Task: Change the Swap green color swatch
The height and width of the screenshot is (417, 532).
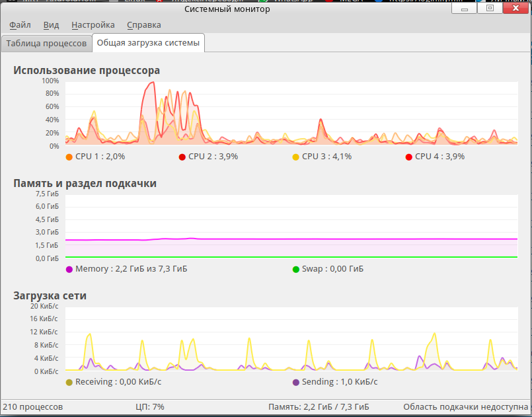Action: click(295, 270)
